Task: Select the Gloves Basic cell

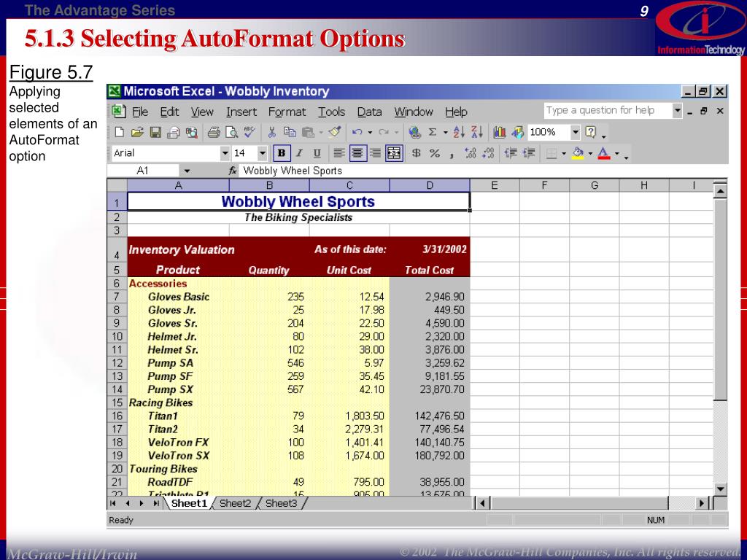Action: pos(178,297)
